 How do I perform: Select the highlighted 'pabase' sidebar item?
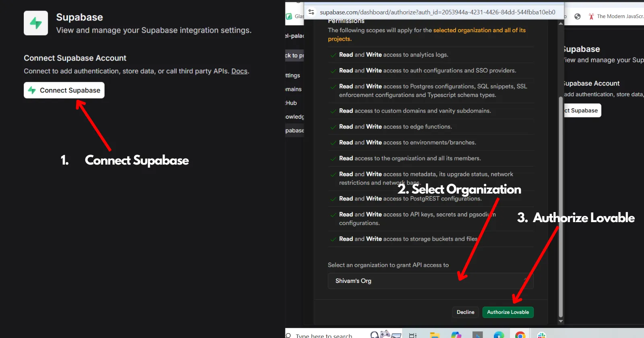coord(295,130)
